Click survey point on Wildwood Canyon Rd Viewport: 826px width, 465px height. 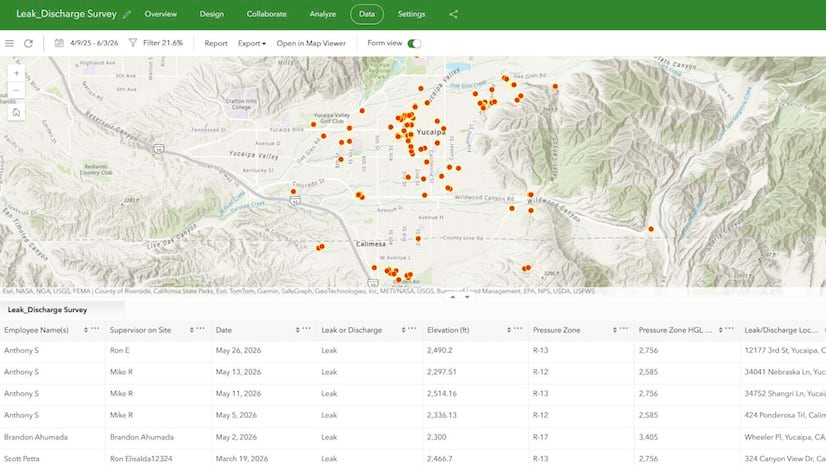530,195
